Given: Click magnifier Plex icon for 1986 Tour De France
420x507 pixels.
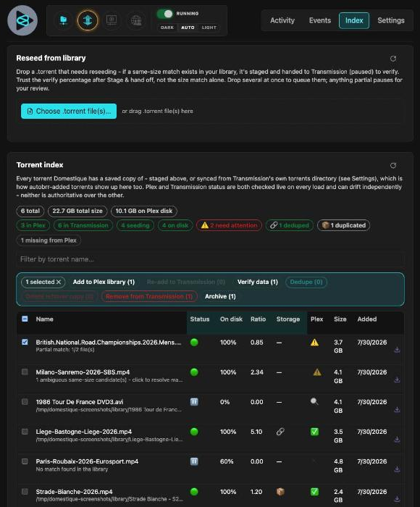Looking at the screenshot, I should (314, 402).
